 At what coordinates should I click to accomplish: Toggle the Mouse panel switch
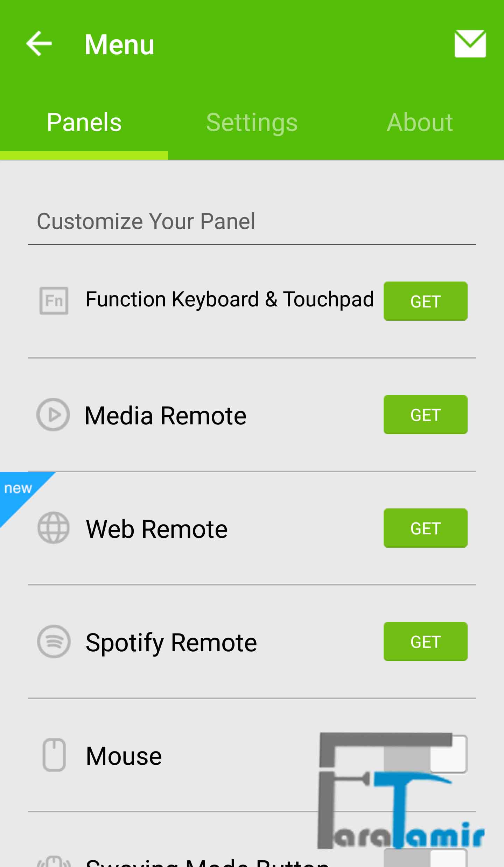pos(426,754)
